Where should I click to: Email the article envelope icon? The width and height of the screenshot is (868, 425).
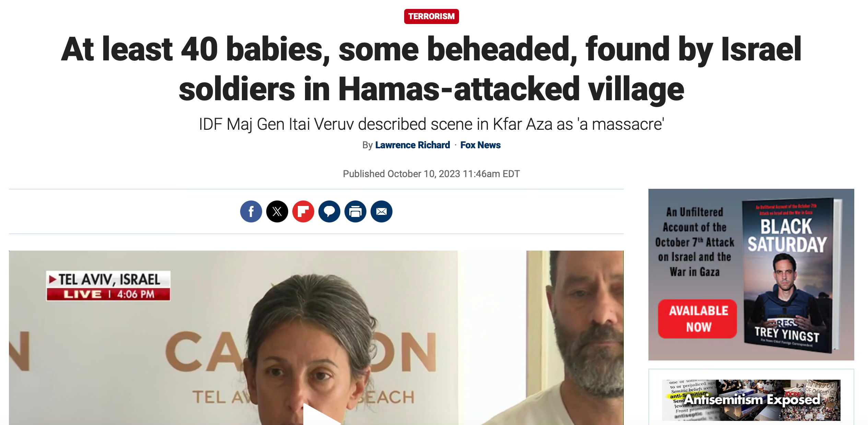[x=381, y=211]
